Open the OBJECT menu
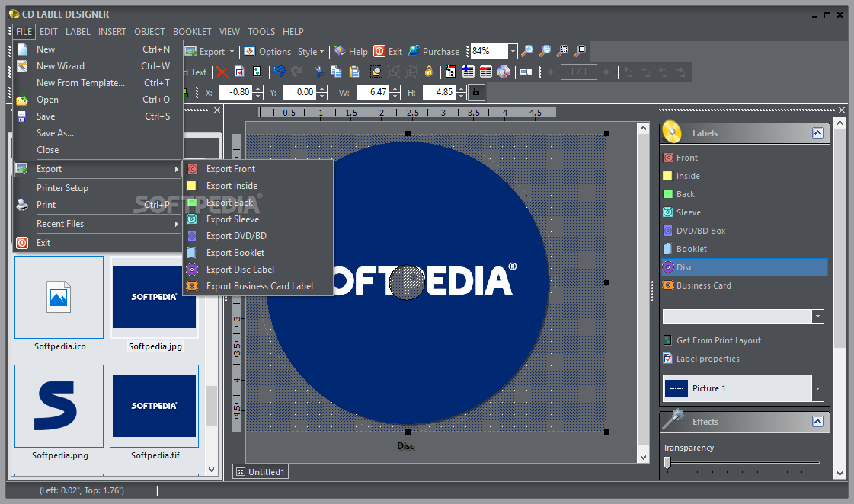Viewport: 854px width, 504px height. pos(149,31)
